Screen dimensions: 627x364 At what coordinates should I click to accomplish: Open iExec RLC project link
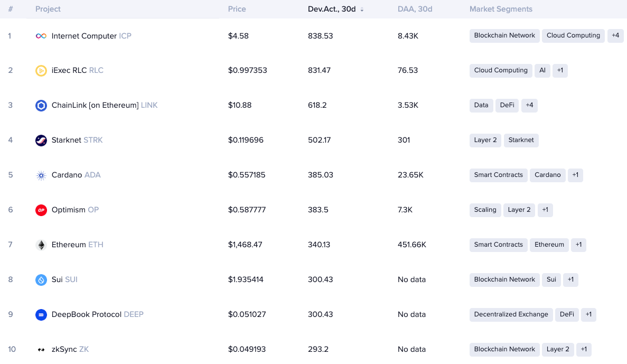[x=77, y=70]
